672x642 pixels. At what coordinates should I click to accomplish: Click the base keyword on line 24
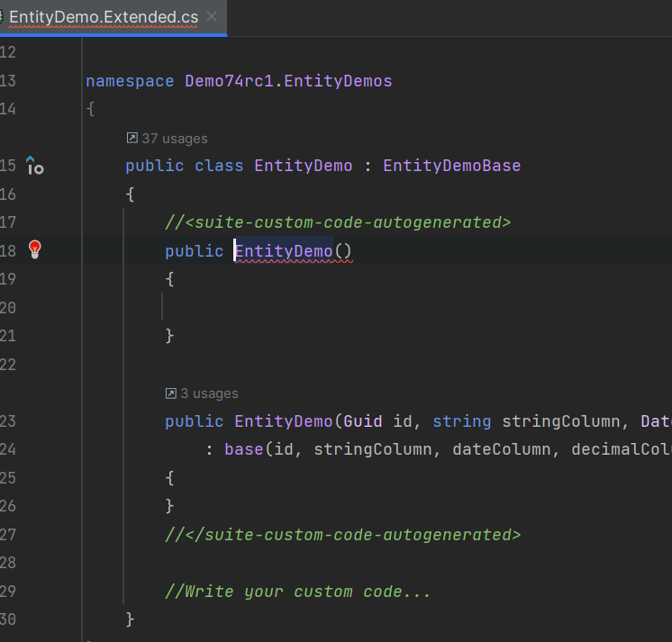click(243, 449)
